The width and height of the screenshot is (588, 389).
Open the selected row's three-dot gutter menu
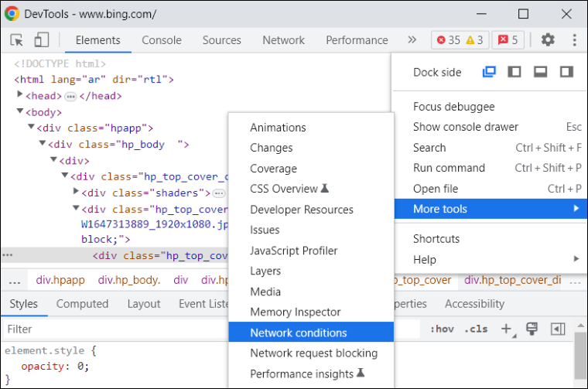pos(8,255)
